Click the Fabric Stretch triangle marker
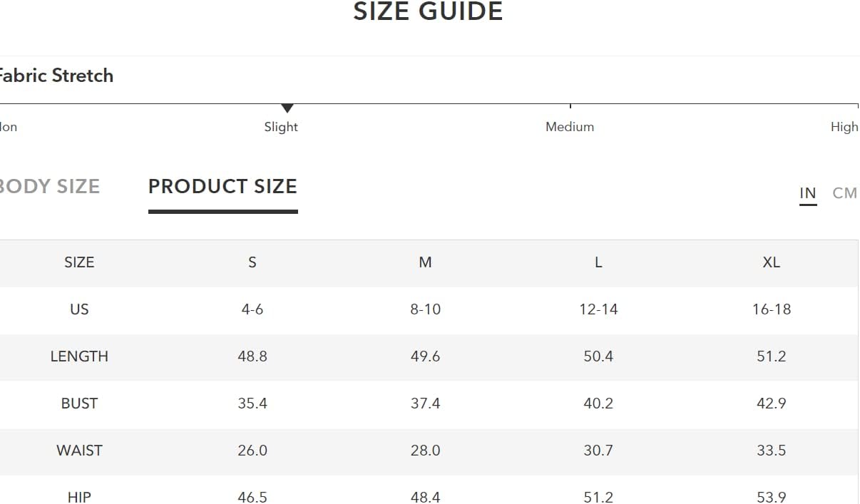The height and width of the screenshot is (504, 860). pos(287,108)
